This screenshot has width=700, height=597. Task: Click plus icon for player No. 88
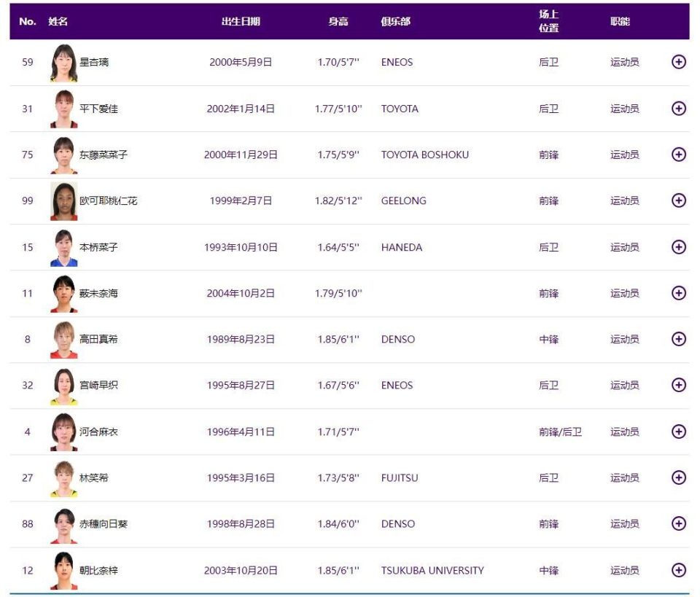coord(678,523)
